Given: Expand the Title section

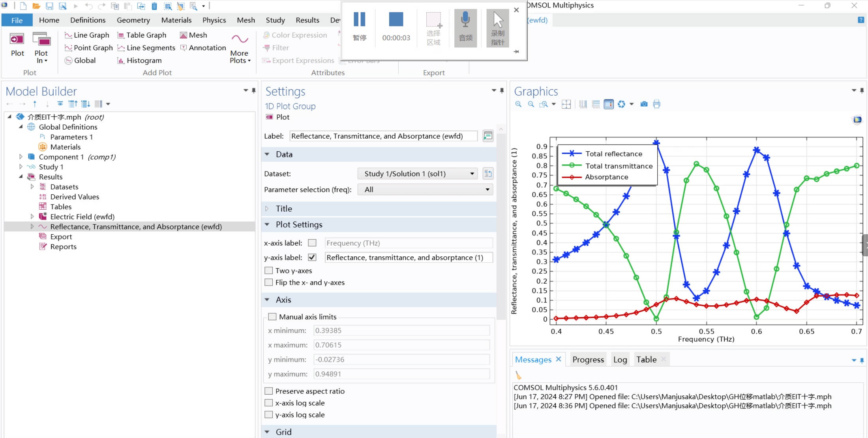Looking at the screenshot, I should point(283,209).
